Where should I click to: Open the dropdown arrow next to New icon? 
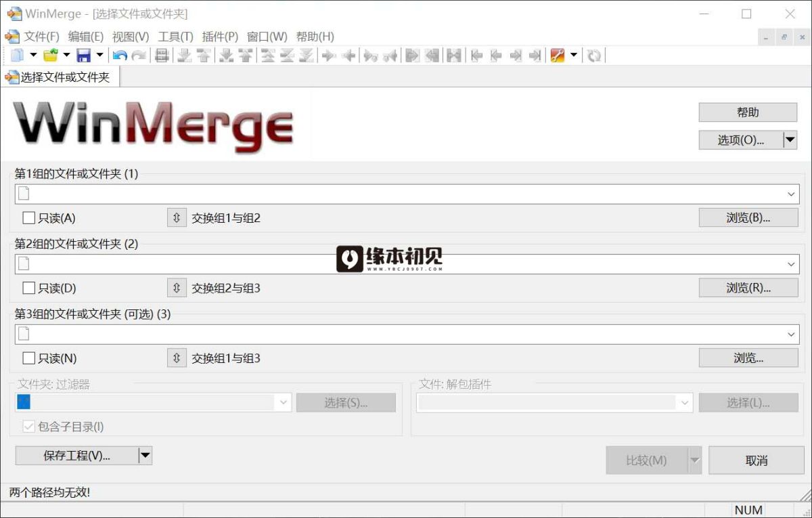coord(32,56)
